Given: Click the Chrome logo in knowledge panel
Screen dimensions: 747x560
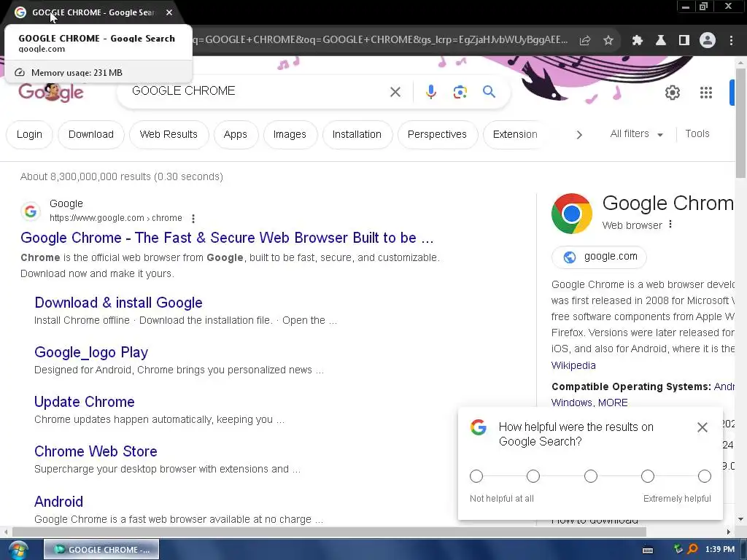Looking at the screenshot, I should [x=572, y=214].
